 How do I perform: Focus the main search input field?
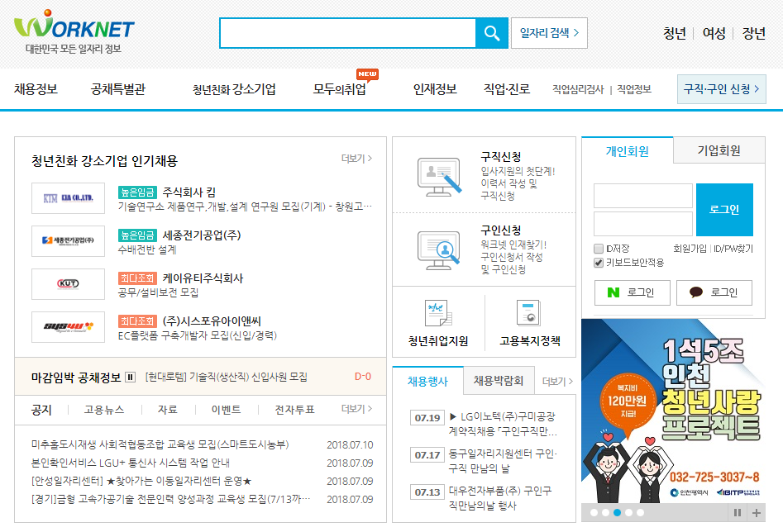tap(347, 33)
